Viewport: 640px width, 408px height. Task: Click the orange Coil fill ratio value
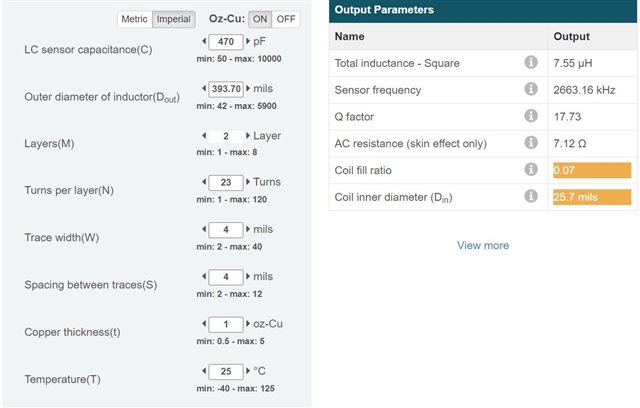point(592,170)
